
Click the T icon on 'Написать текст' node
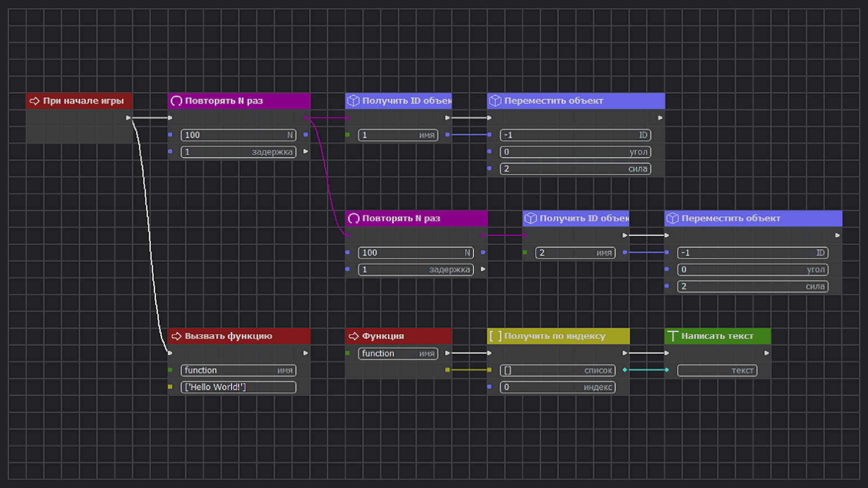[x=673, y=336]
